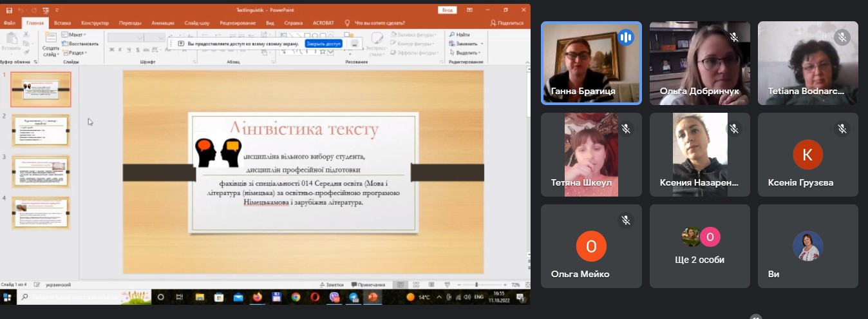Viewport: 868px width, 319px height.
Task: Open Firefox from the taskbar
Action: pyautogui.click(x=258, y=297)
